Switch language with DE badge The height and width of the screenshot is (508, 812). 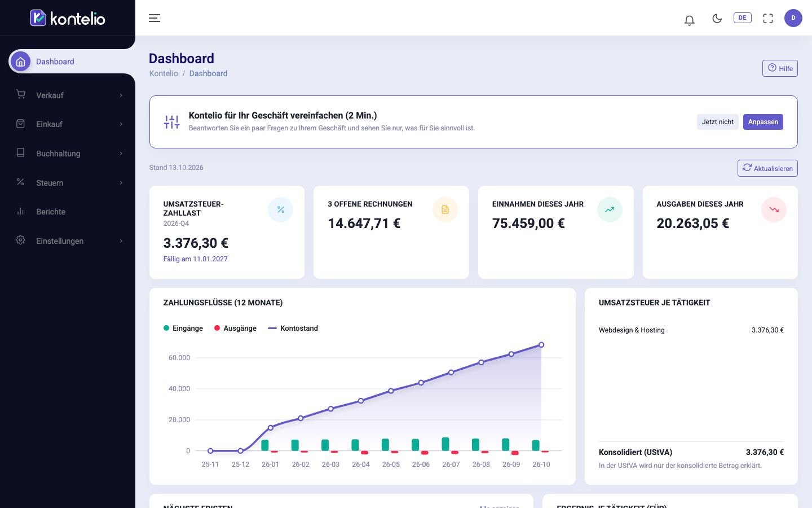[743, 18]
